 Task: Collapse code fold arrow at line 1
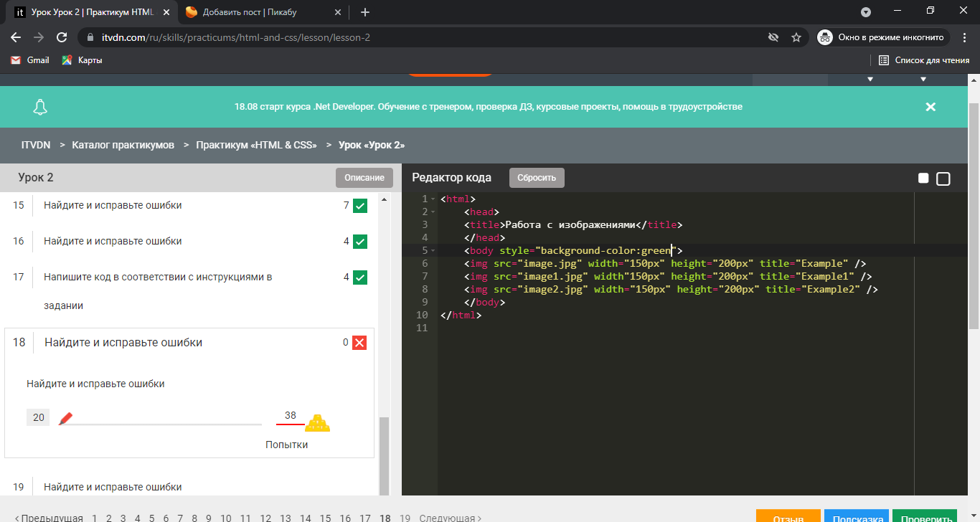click(433, 199)
